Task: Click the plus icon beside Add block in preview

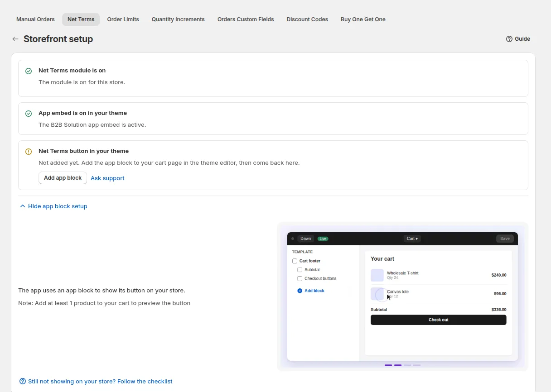Action: (x=300, y=291)
